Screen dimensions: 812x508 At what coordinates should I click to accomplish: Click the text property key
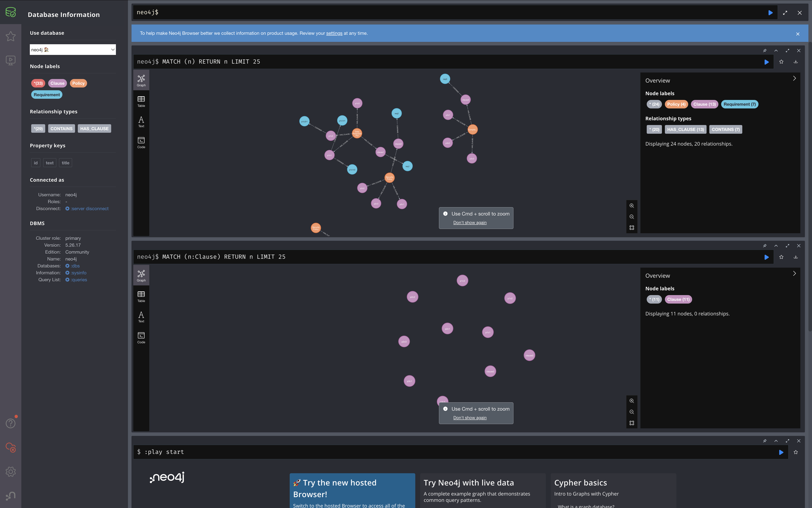tap(50, 163)
